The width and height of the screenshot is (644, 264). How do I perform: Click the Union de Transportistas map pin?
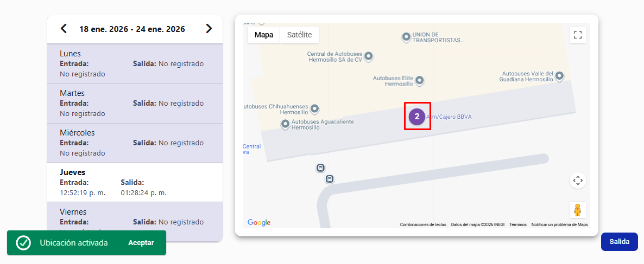tap(406, 37)
